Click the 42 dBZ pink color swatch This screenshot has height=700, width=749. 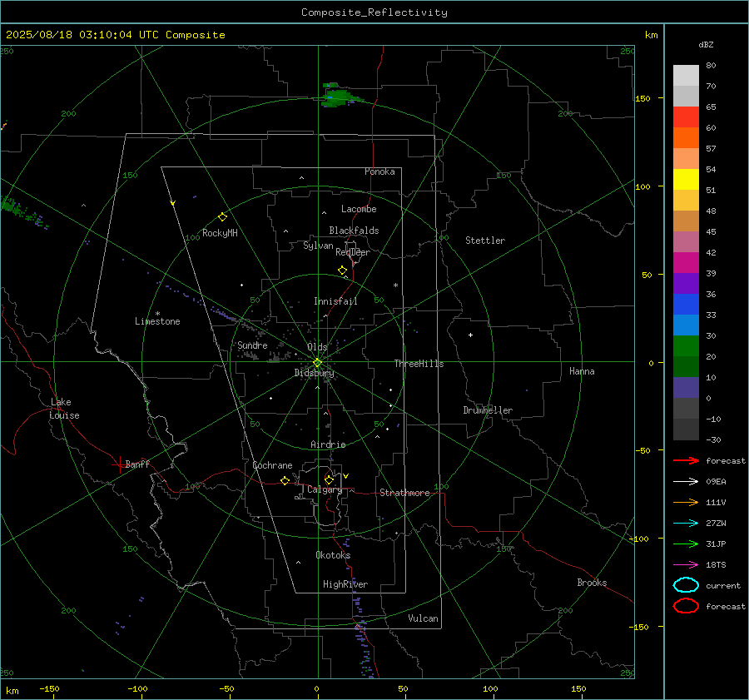[x=686, y=241]
